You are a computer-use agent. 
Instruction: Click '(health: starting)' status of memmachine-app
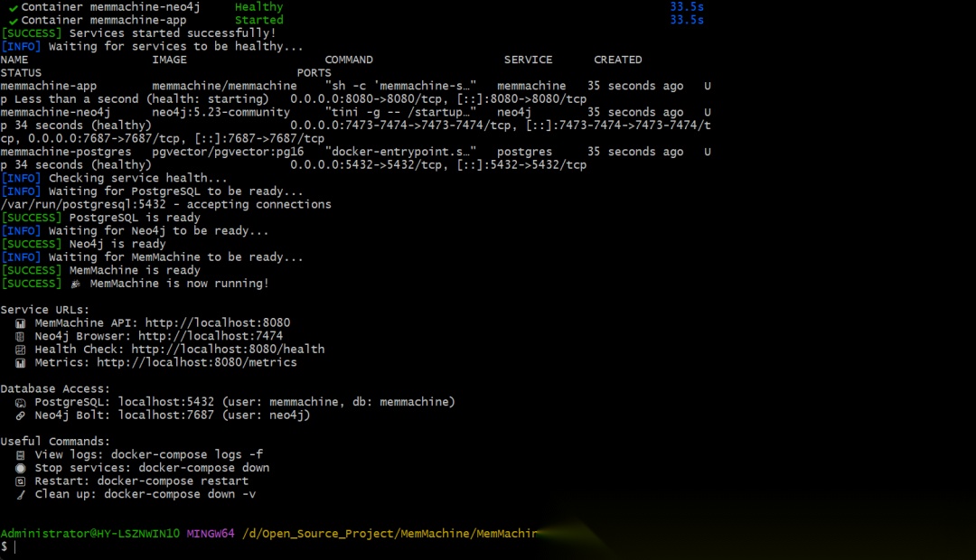click(x=207, y=99)
